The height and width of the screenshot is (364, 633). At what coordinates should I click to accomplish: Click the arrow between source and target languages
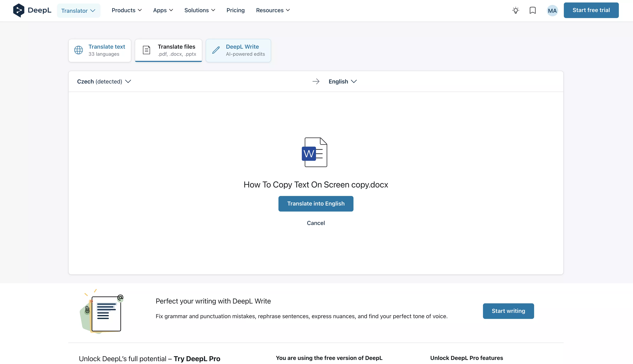coord(316,81)
